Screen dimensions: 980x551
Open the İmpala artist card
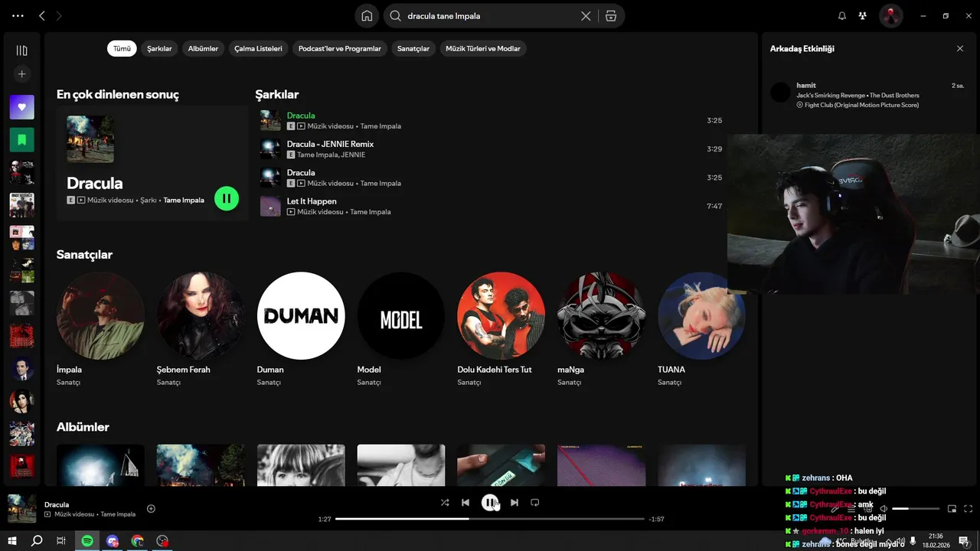(100, 329)
